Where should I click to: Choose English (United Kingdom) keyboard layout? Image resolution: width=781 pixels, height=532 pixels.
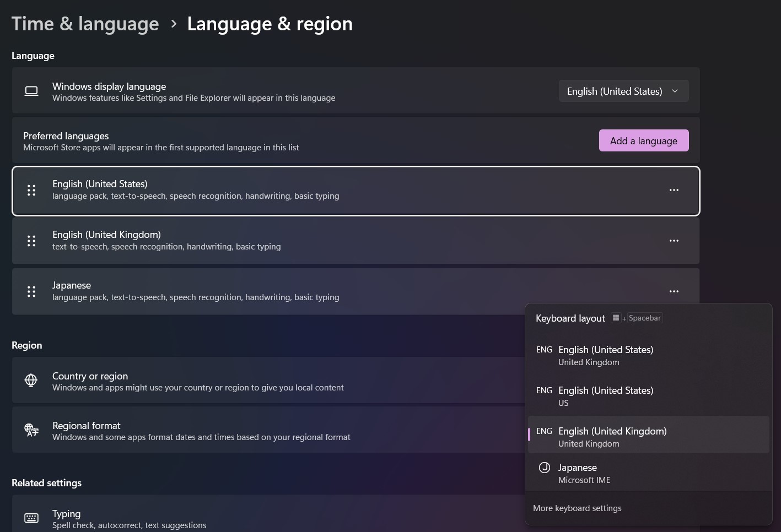coord(648,435)
